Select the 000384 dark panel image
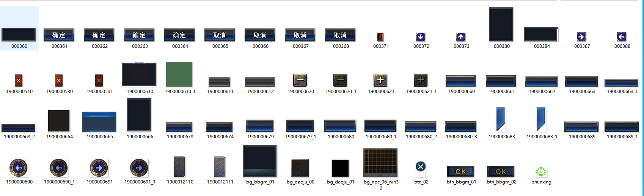Image resolution: width=644 pixels, height=196 pixels. tap(541, 34)
